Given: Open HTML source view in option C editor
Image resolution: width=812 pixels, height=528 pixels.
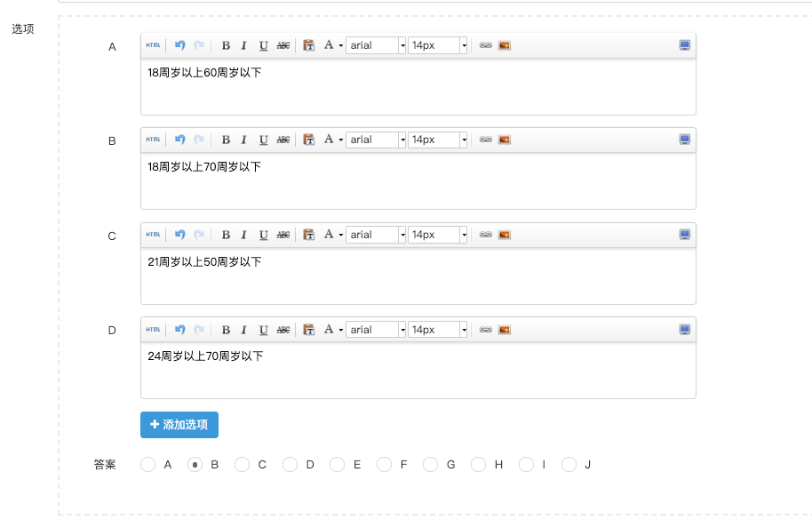Looking at the screenshot, I should [154, 235].
